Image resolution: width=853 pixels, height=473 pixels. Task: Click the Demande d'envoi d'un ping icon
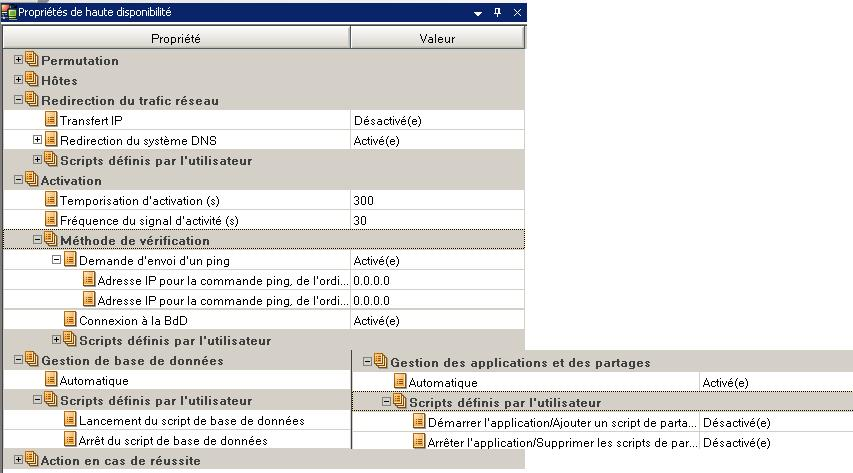point(70,259)
